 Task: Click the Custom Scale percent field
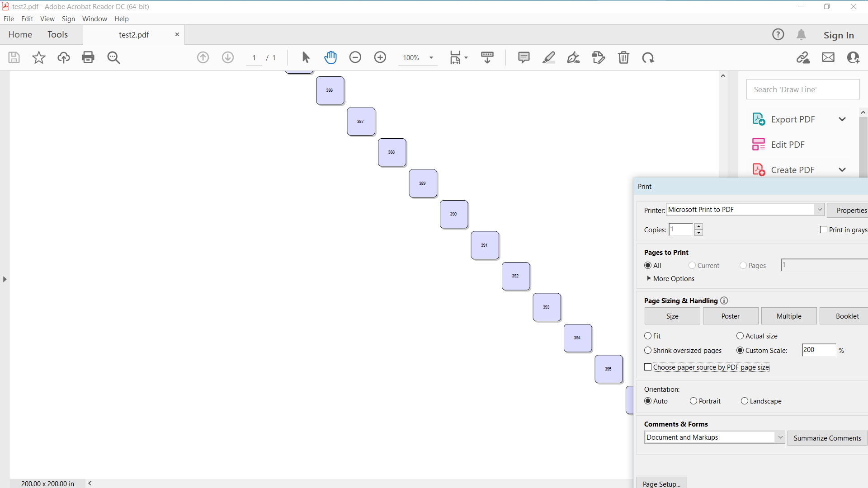point(819,350)
